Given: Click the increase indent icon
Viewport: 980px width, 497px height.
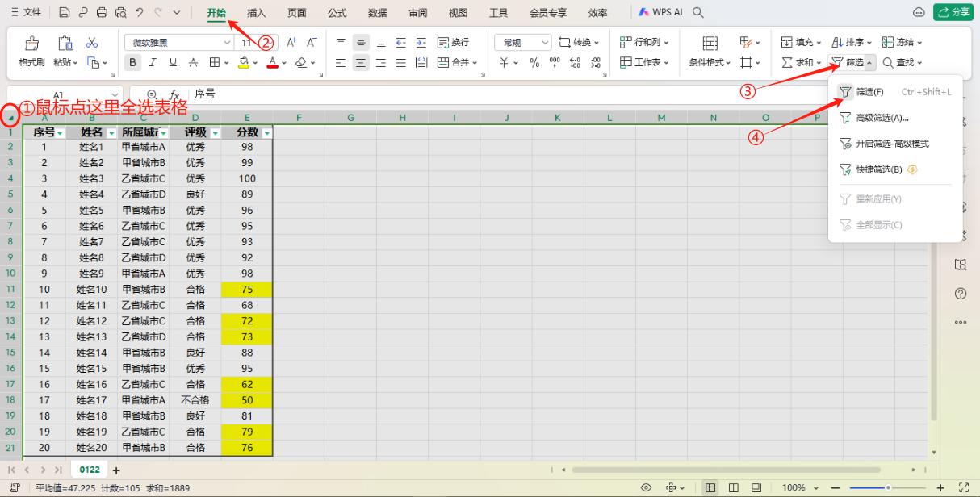Looking at the screenshot, I should 421,42.
